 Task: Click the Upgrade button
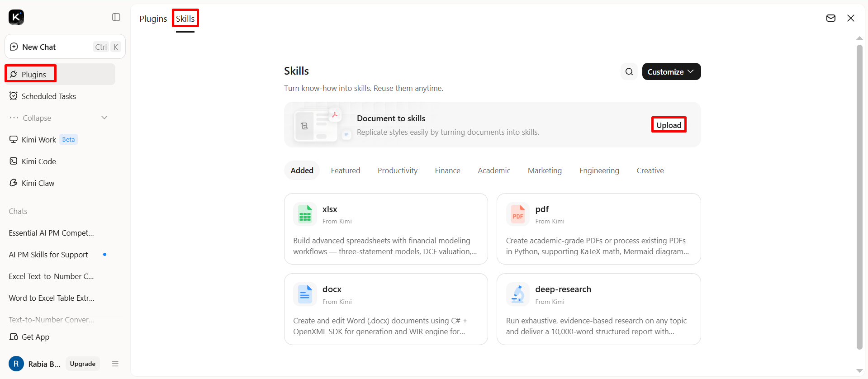(83, 364)
